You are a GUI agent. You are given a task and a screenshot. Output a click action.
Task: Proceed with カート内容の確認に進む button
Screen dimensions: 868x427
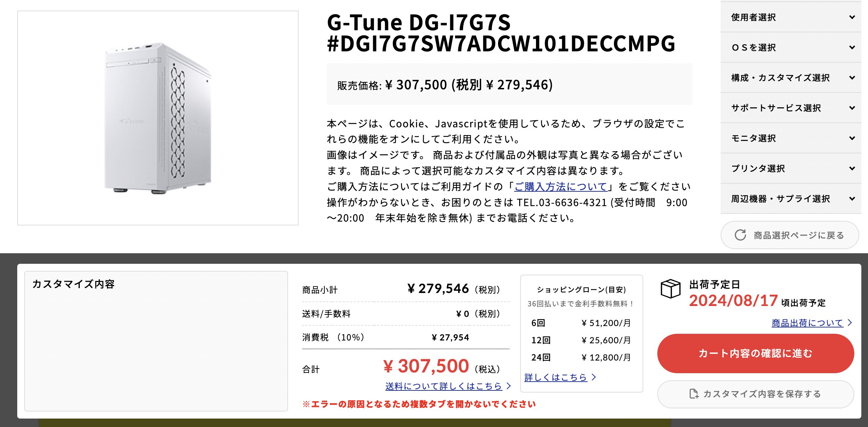(755, 353)
